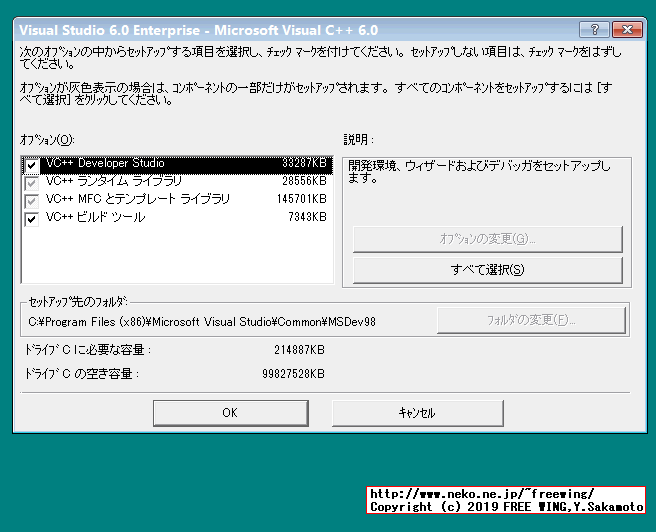Click the 33287KB size value
Viewport: 656px width, 532px height.
tap(304, 163)
